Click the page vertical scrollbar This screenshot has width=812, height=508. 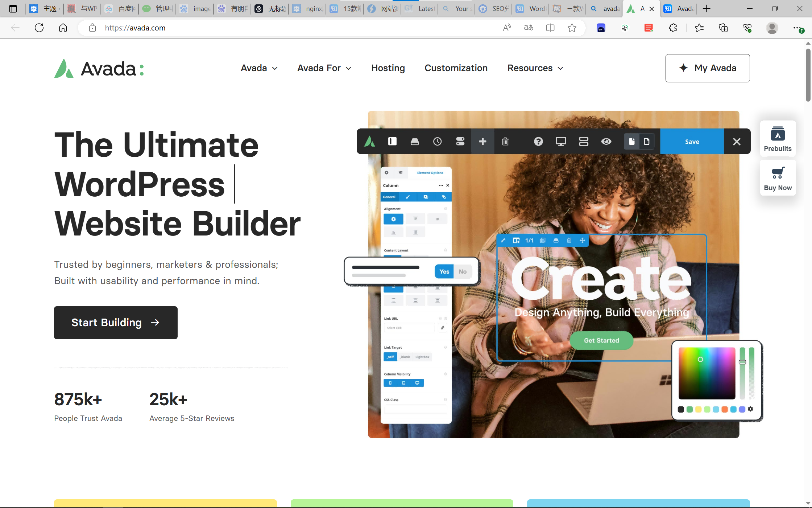click(808, 75)
